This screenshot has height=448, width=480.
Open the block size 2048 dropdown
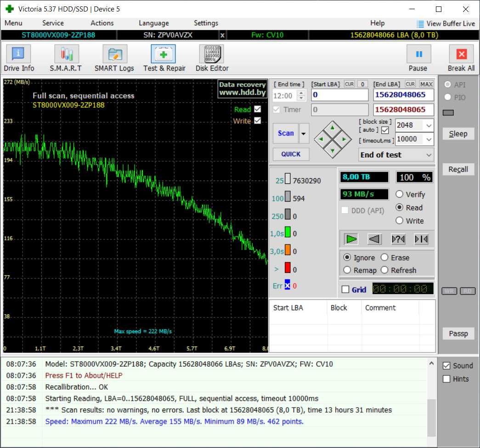(x=429, y=125)
